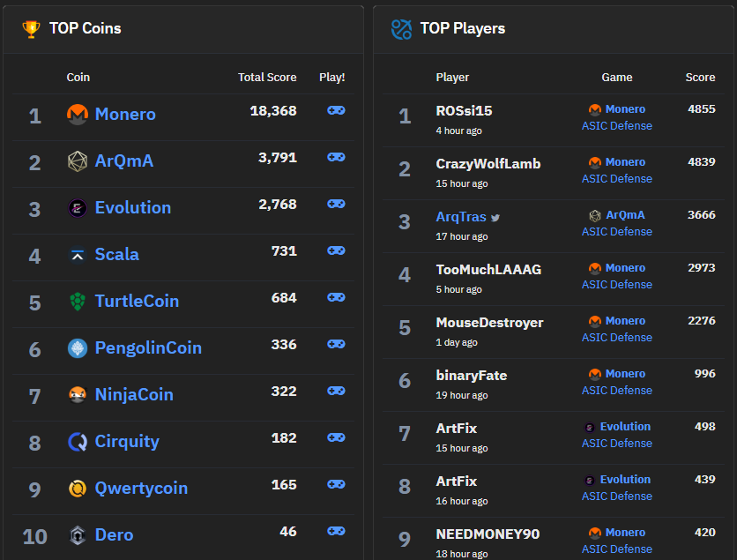Open the ArqTras player profile link
Screen dimensions: 737x560
tap(460, 217)
